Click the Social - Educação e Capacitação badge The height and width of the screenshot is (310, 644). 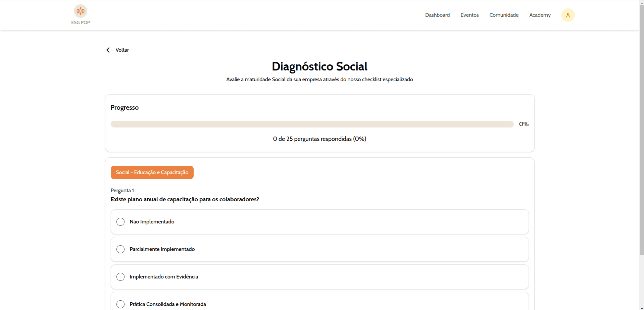coord(152,172)
